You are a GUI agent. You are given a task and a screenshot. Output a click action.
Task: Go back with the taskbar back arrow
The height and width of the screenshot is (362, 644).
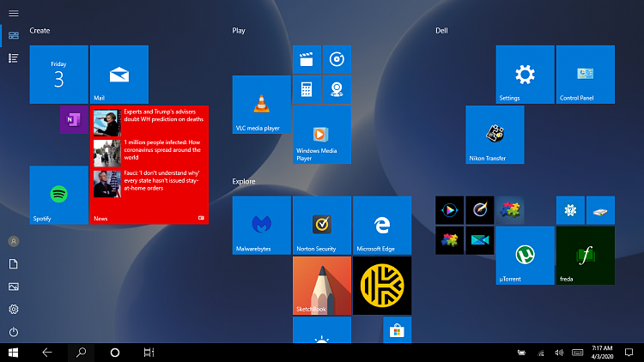click(47, 353)
